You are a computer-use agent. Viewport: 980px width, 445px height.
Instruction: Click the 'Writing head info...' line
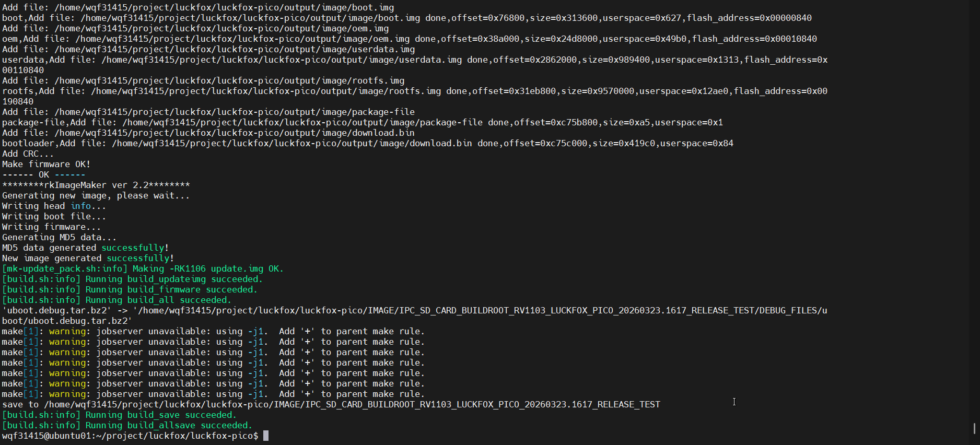pos(54,206)
